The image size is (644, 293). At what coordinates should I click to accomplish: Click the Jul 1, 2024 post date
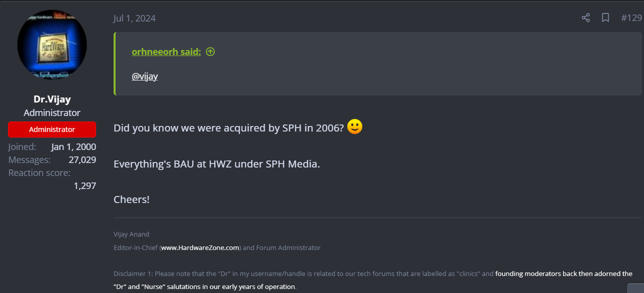tap(135, 18)
